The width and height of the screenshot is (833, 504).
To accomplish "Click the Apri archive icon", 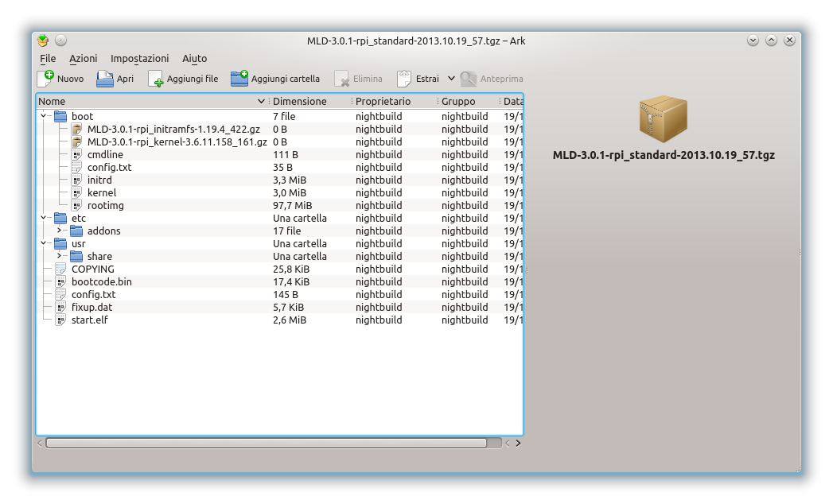I will (105, 79).
